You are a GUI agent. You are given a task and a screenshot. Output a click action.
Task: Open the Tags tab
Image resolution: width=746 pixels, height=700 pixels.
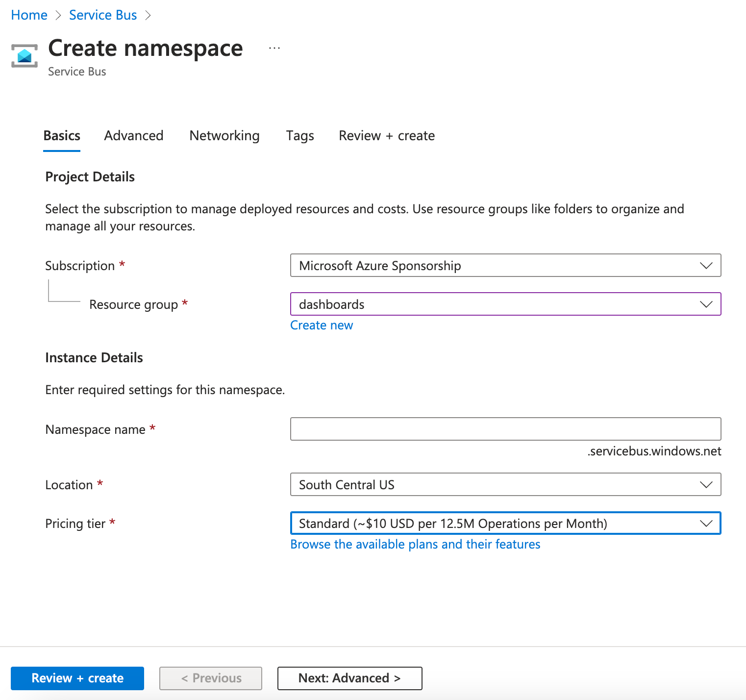click(299, 136)
